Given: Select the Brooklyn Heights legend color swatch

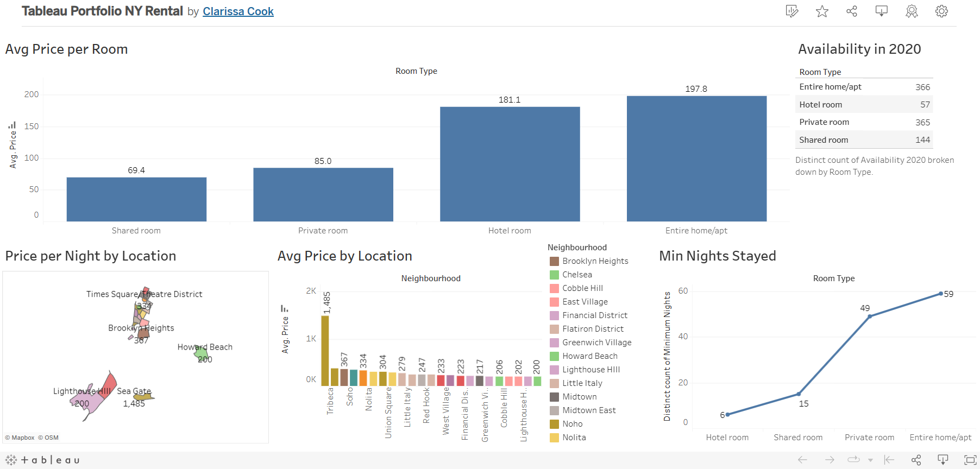Looking at the screenshot, I should (x=554, y=261).
